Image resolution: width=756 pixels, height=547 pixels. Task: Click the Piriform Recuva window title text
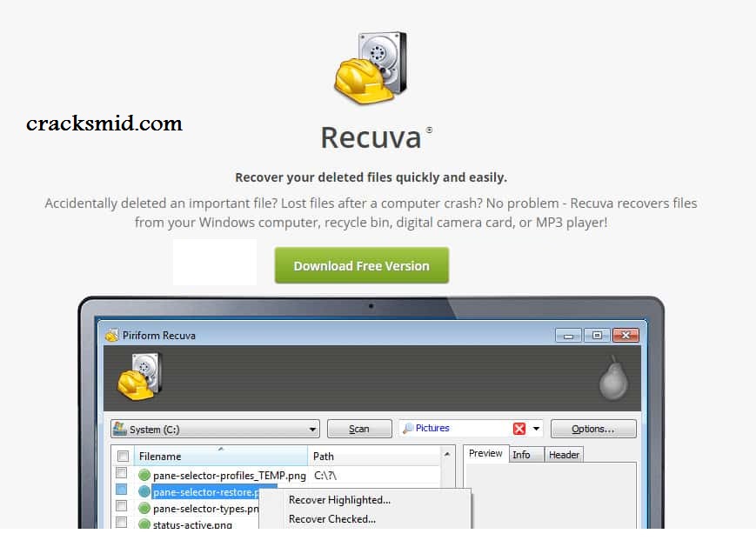point(159,336)
